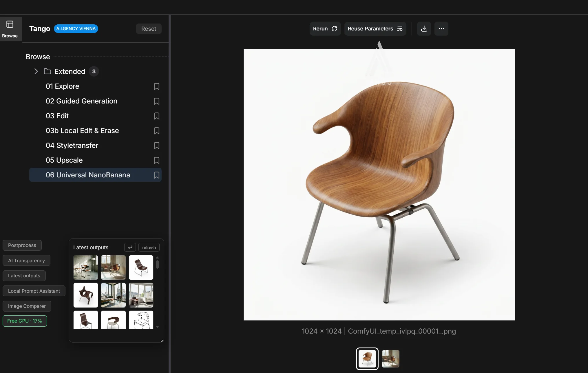Bookmark the 05 Upscale workflow

(156, 160)
